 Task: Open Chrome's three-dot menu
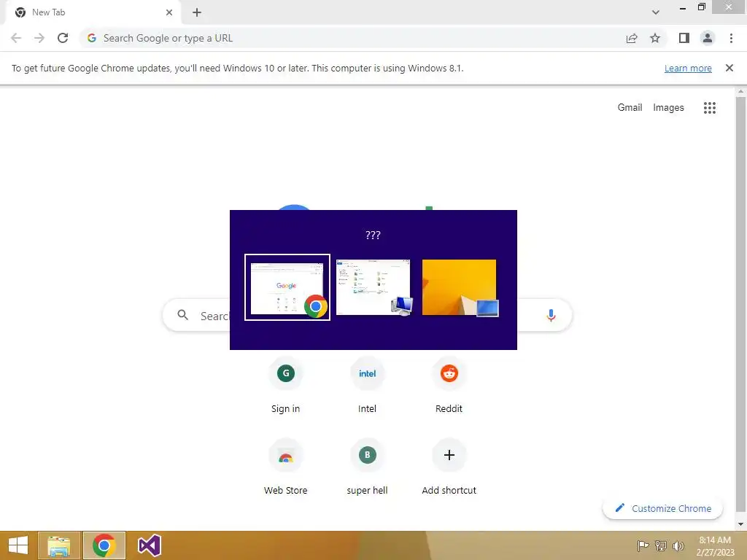731,38
